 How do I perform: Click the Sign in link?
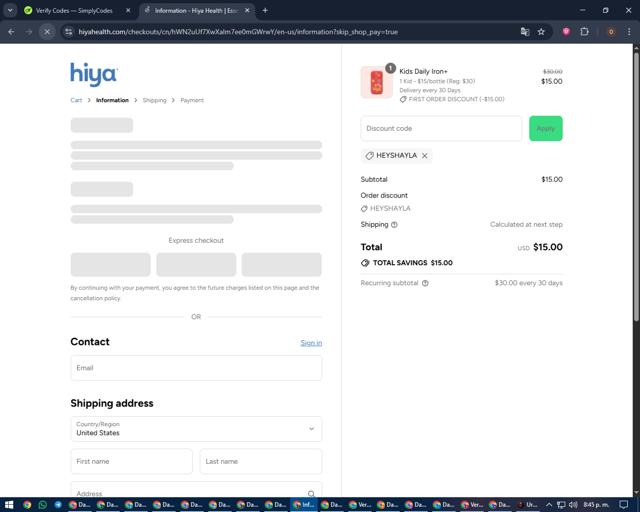[311, 343]
